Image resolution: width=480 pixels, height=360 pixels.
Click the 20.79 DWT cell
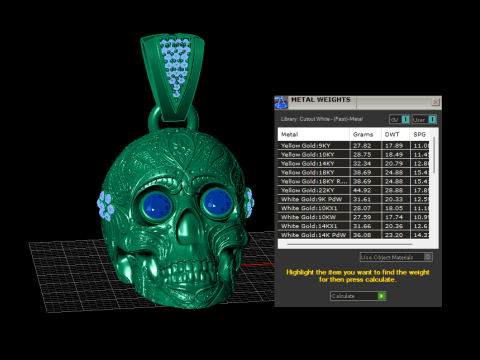pyautogui.click(x=396, y=164)
